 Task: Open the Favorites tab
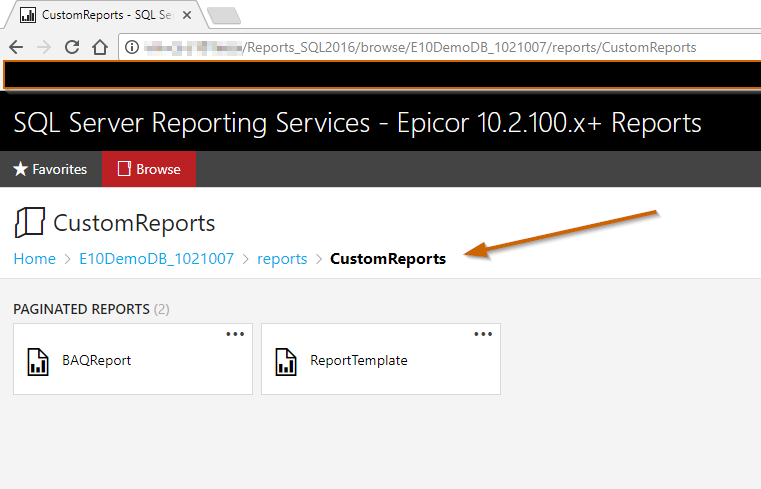pos(50,169)
